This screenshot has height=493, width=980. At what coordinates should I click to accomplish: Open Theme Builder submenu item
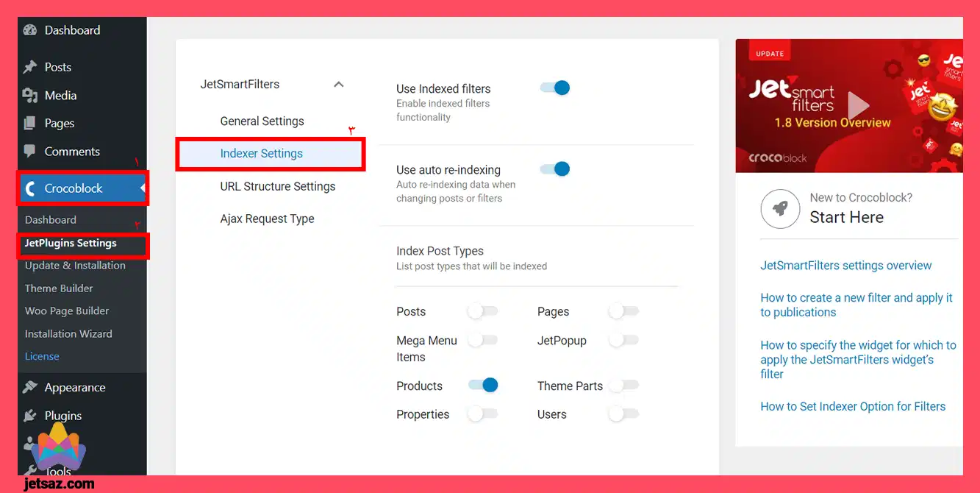(59, 288)
